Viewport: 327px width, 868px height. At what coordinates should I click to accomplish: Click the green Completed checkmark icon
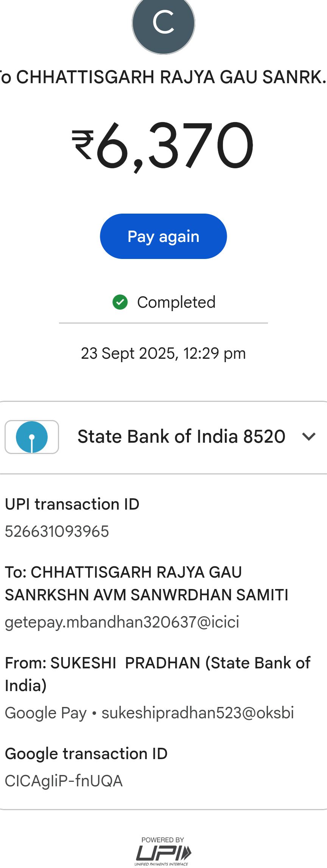click(x=120, y=302)
